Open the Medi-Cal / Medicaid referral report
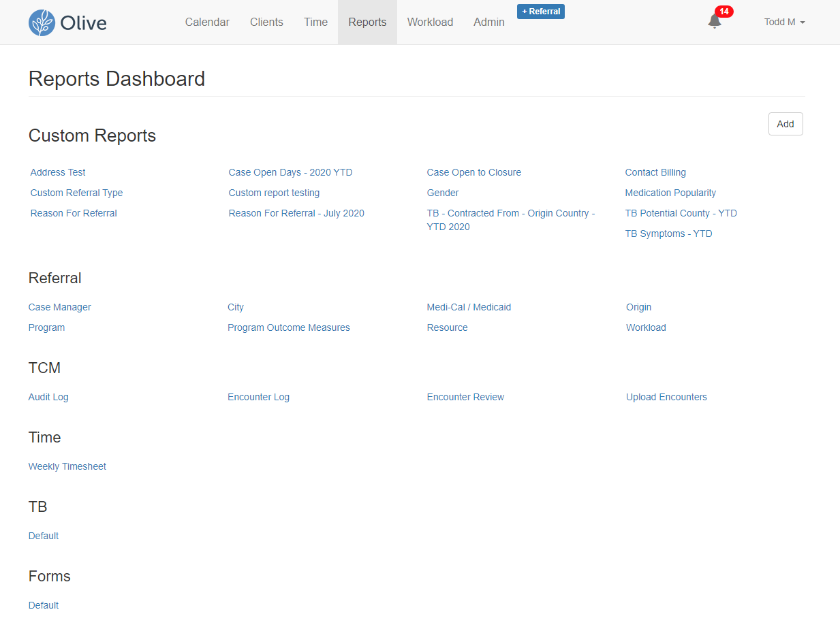Image resolution: width=840 pixels, height=629 pixels. pos(469,307)
